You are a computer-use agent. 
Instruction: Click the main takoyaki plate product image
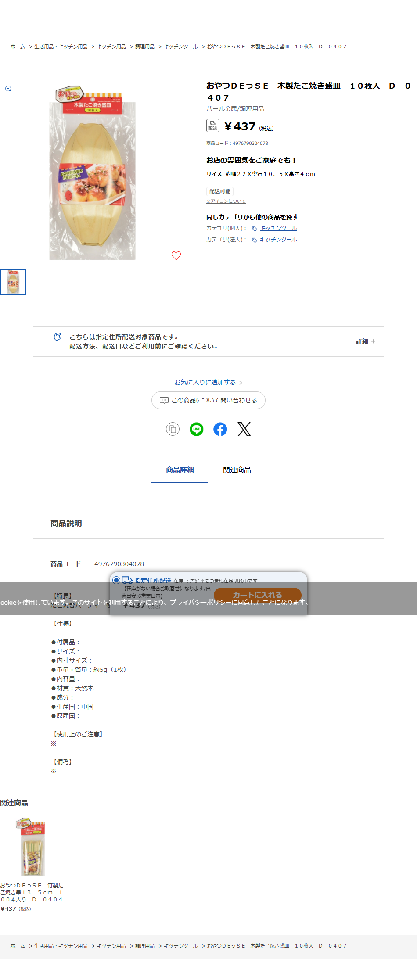click(x=92, y=173)
